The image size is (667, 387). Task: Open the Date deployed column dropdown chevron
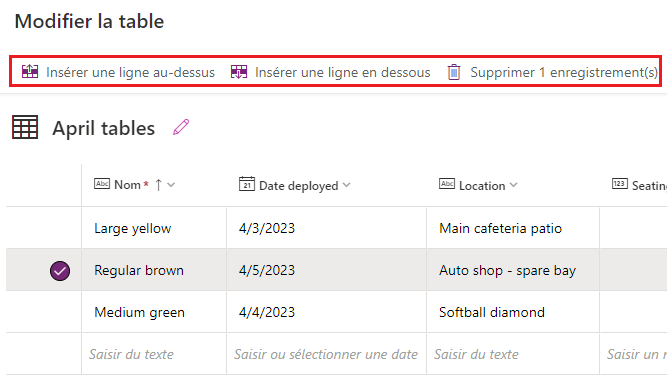tap(347, 185)
